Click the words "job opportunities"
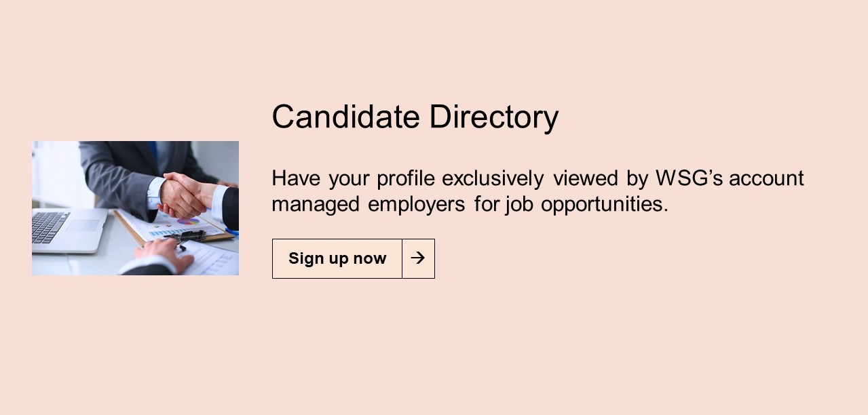The width and height of the screenshot is (868, 415). (x=586, y=204)
